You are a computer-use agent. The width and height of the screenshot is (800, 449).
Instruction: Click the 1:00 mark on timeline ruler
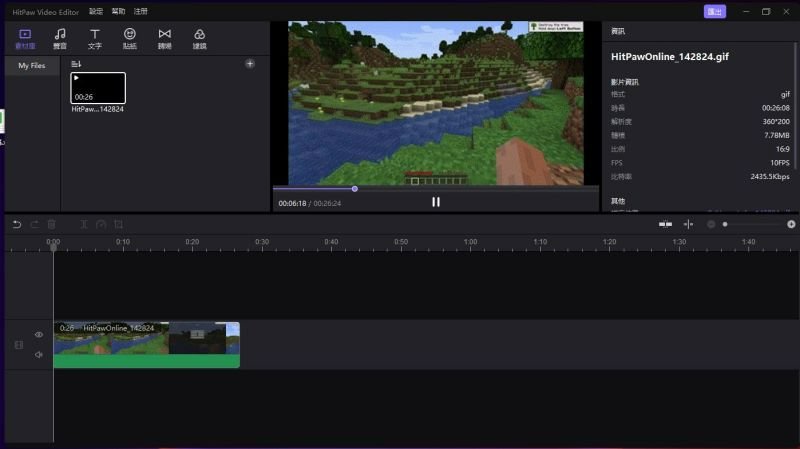coord(470,242)
